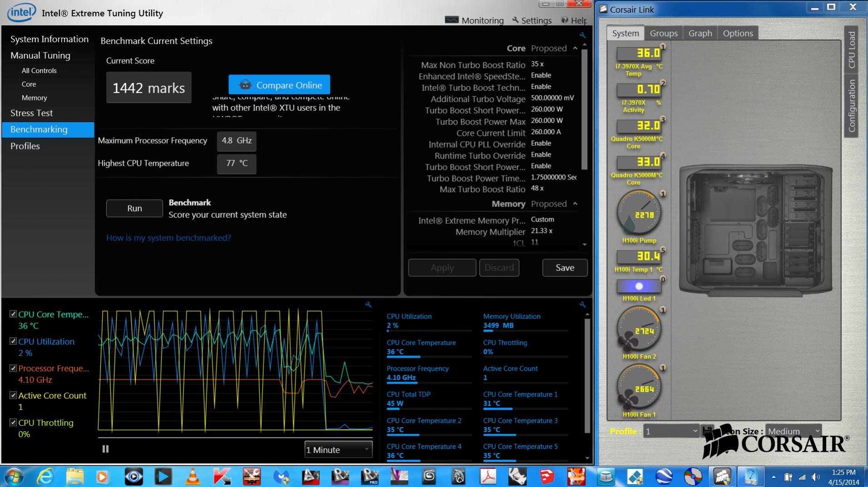Viewport: 868px width, 487px height.
Task: Open Malwarebytes icon in taskbar
Action: (x=281, y=477)
